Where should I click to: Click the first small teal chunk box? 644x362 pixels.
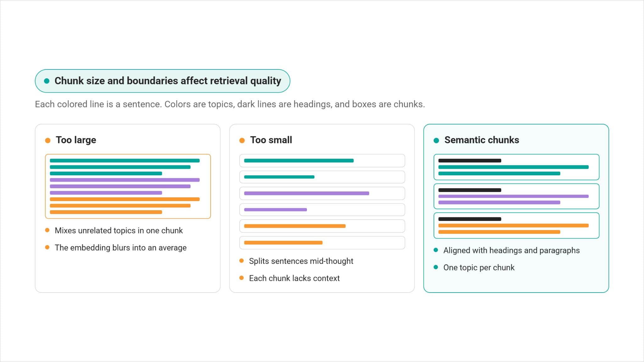tap(322, 161)
